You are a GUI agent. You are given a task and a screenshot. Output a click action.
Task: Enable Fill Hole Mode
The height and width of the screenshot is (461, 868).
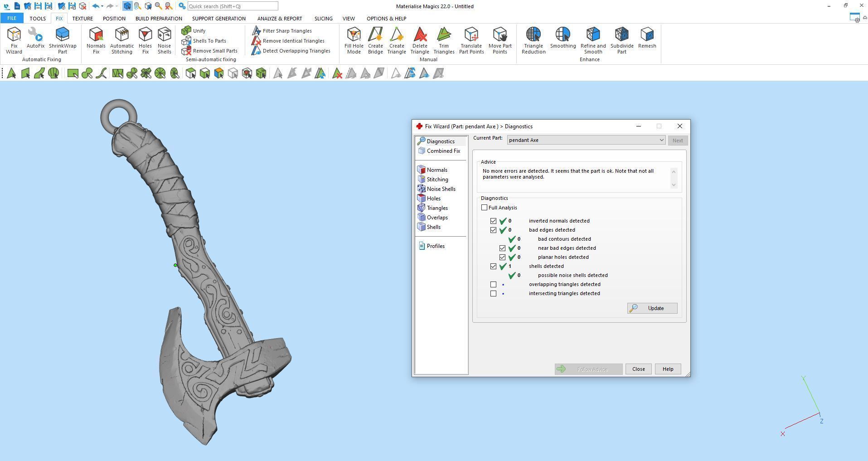354,40
